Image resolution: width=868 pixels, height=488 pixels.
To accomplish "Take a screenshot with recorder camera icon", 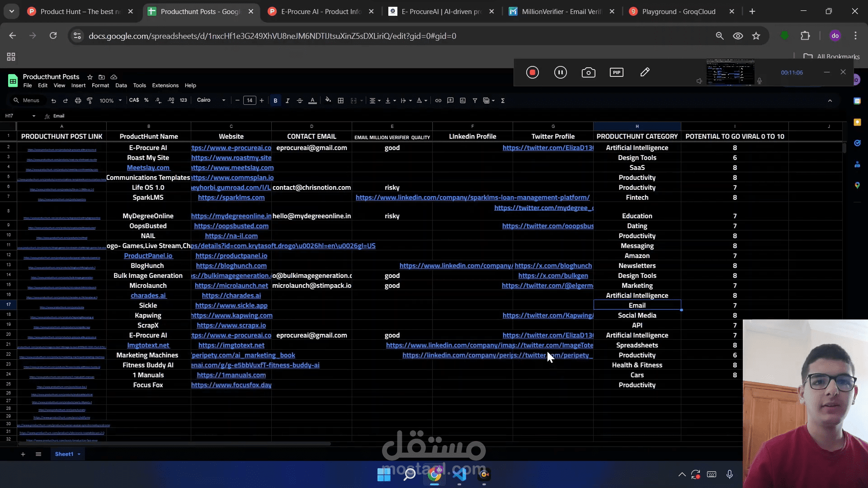I will coord(589,72).
